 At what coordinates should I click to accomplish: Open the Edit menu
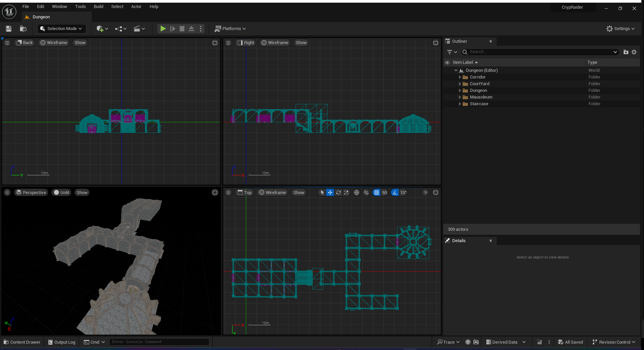coord(40,6)
